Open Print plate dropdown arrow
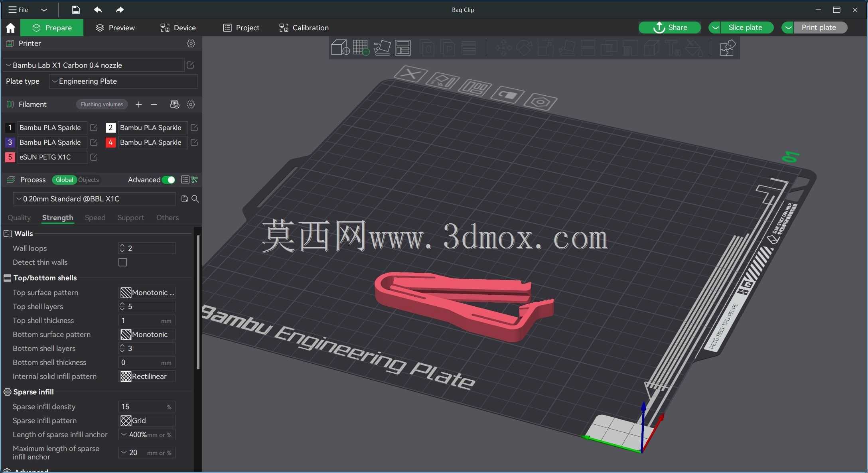The height and width of the screenshot is (473, 868). 788,28
